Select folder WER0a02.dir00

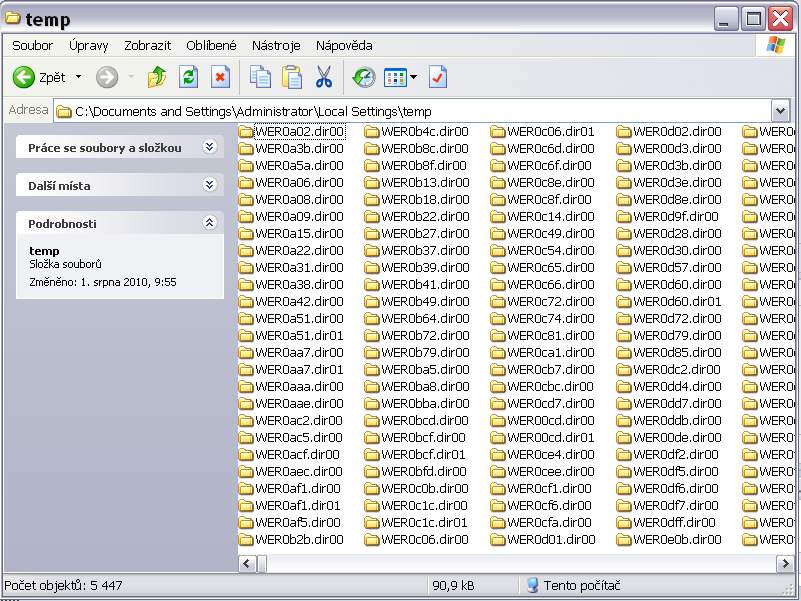point(298,132)
